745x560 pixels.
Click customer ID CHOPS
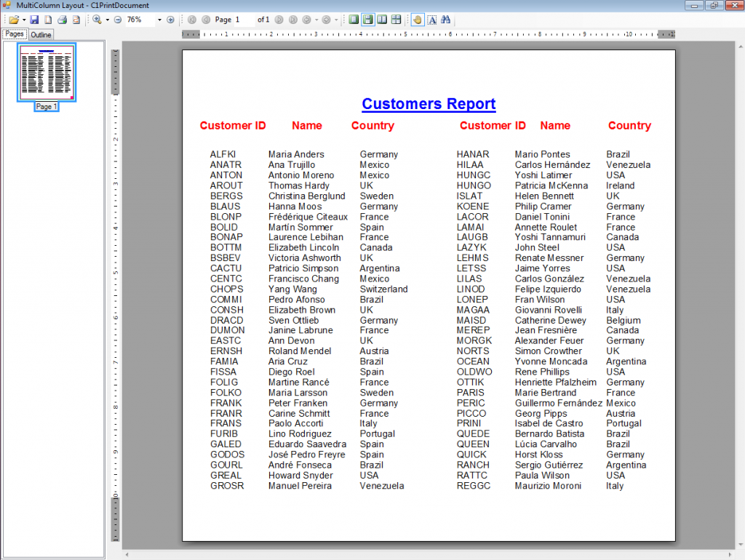coord(227,289)
